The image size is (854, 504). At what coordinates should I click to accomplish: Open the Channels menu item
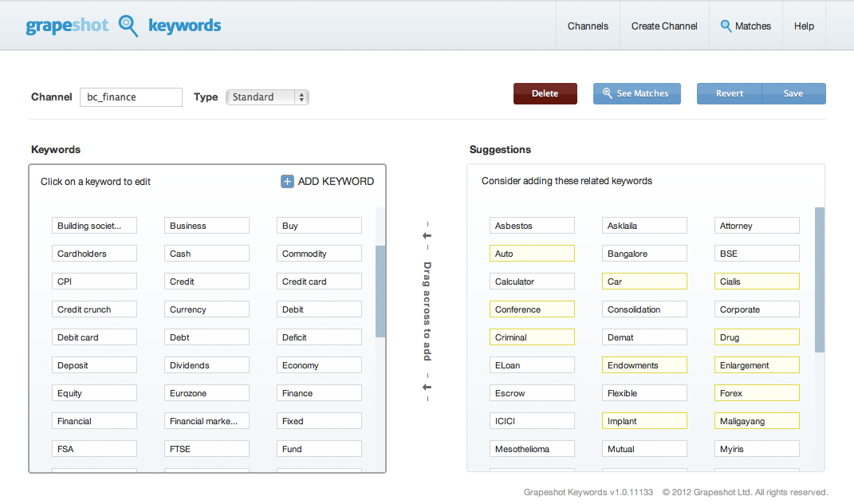pyautogui.click(x=588, y=26)
